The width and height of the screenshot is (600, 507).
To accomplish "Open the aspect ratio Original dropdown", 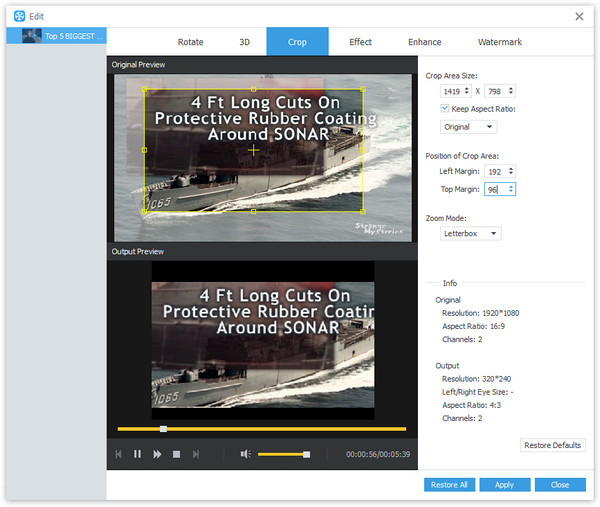I will coord(469,127).
